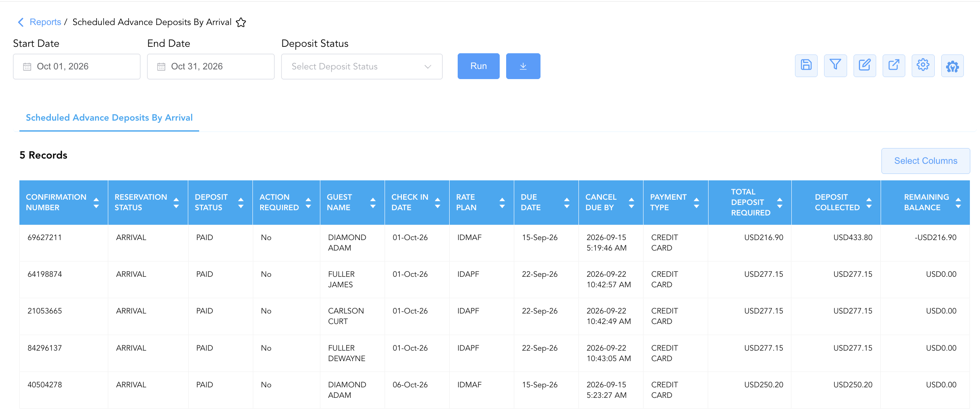Sort by Total Deposit Required arrows
980x418 pixels.
780,203
